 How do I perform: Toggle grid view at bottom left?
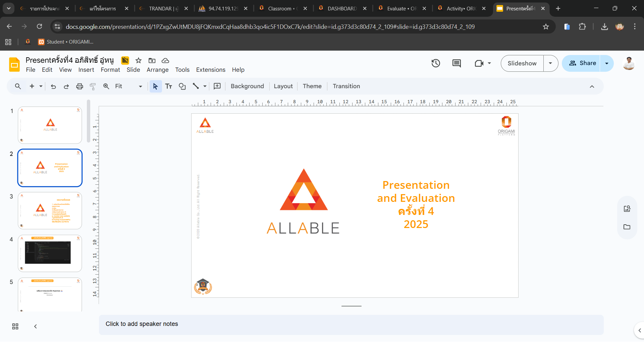[15, 326]
